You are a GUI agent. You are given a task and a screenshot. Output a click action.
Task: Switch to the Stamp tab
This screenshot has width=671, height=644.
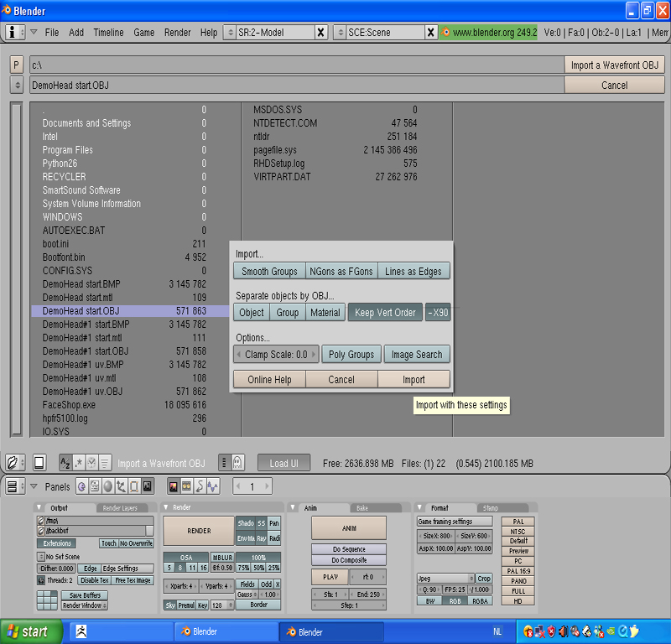point(491,508)
